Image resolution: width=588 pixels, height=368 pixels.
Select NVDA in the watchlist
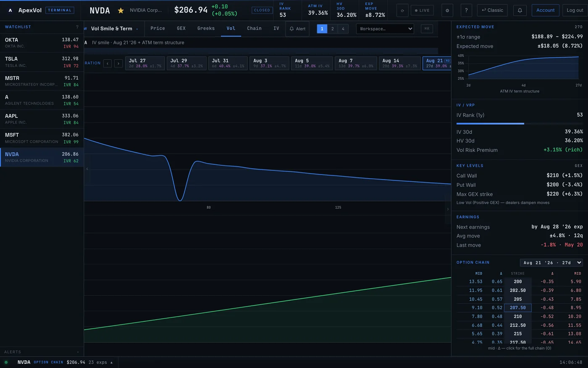(x=42, y=157)
